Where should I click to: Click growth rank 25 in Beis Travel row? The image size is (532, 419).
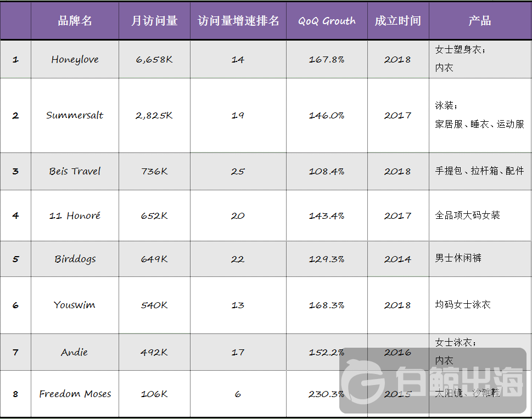coord(238,171)
